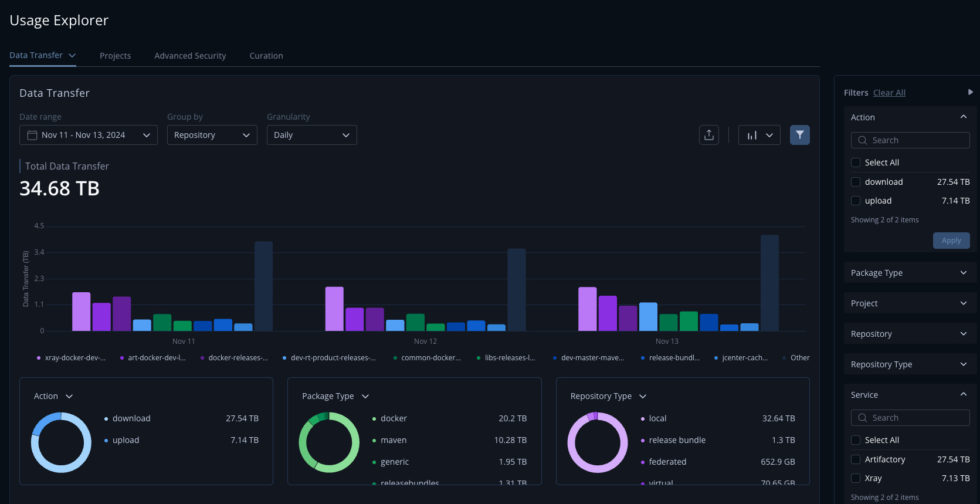Click the export/share icon button
The height and width of the screenshot is (504, 980).
(709, 135)
